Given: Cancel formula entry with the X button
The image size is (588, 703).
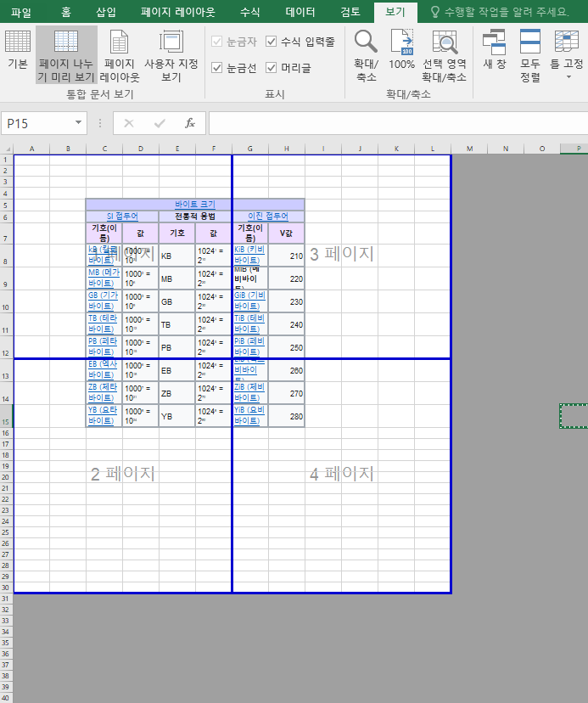Looking at the screenshot, I should 129,123.
